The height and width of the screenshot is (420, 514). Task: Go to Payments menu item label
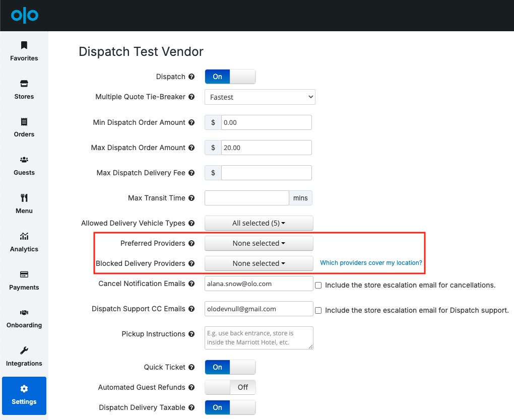[x=24, y=288]
